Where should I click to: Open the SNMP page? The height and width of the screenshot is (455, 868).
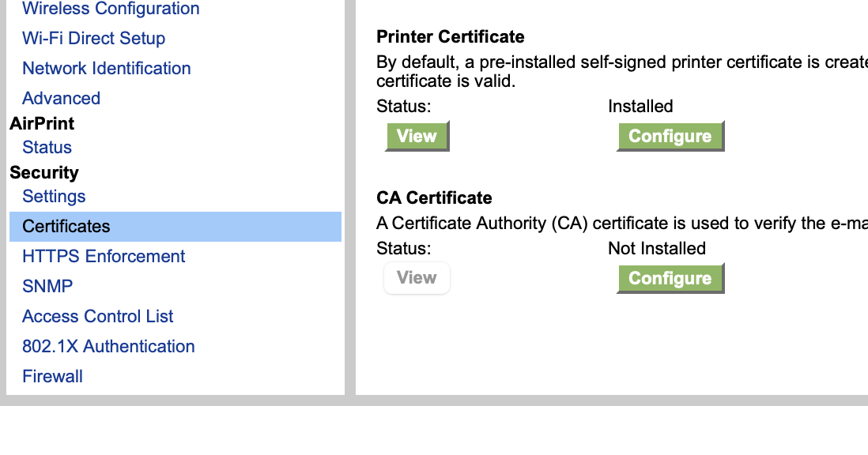(47, 286)
